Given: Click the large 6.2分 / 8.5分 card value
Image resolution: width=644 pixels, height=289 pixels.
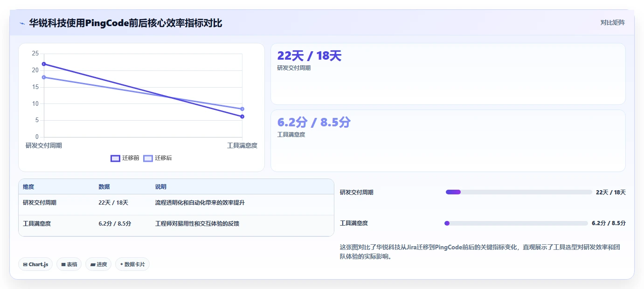Looking at the screenshot, I should (313, 123).
